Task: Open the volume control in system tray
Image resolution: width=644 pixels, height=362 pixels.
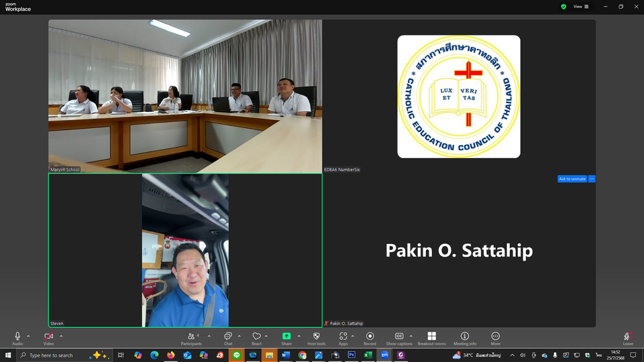Action: (x=523, y=355)
